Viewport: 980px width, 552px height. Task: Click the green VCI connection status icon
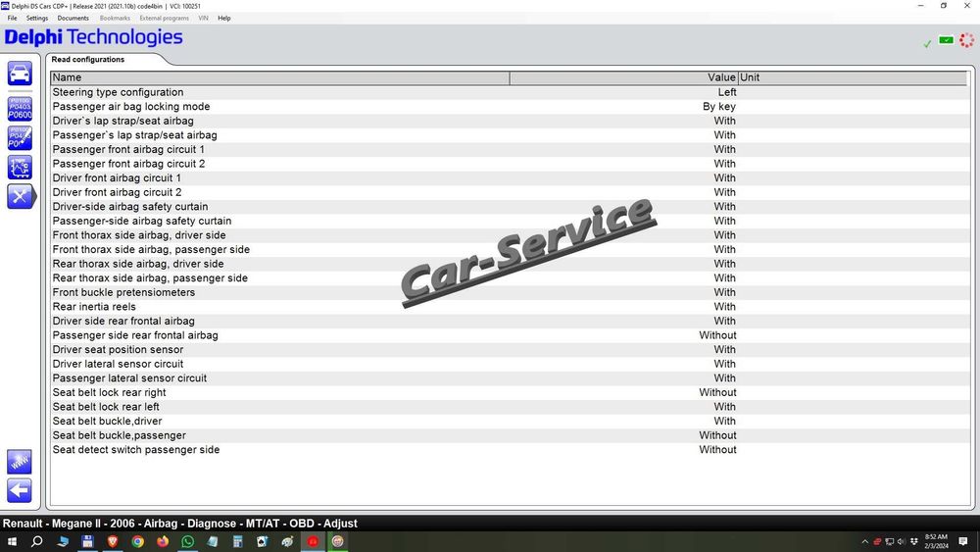point(946,40)
